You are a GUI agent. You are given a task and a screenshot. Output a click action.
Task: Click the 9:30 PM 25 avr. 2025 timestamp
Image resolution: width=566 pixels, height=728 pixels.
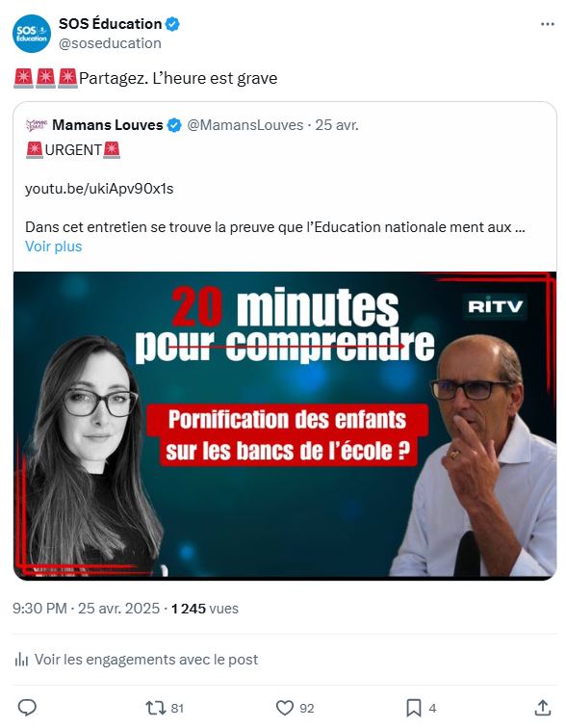[86, 609]
